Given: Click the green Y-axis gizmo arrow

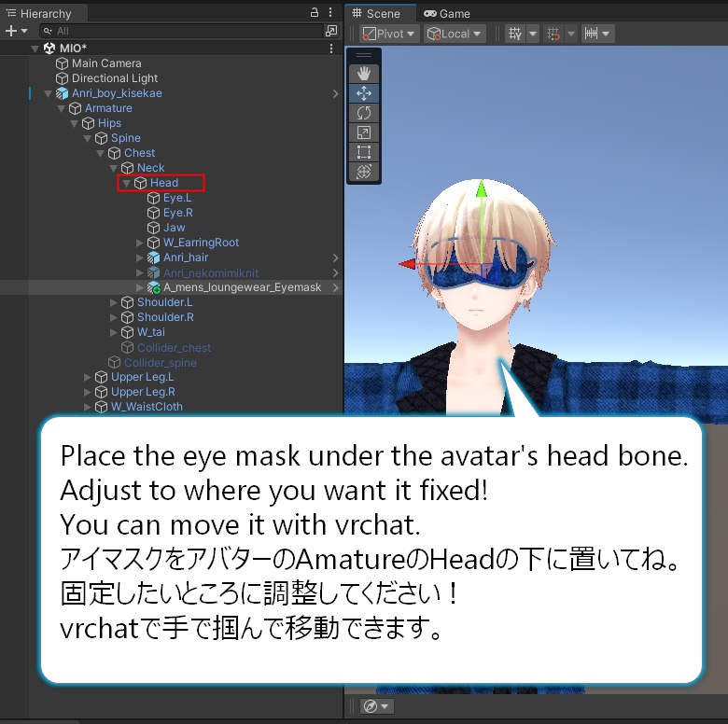Looking at the screenshot, I should click(482, 189).
